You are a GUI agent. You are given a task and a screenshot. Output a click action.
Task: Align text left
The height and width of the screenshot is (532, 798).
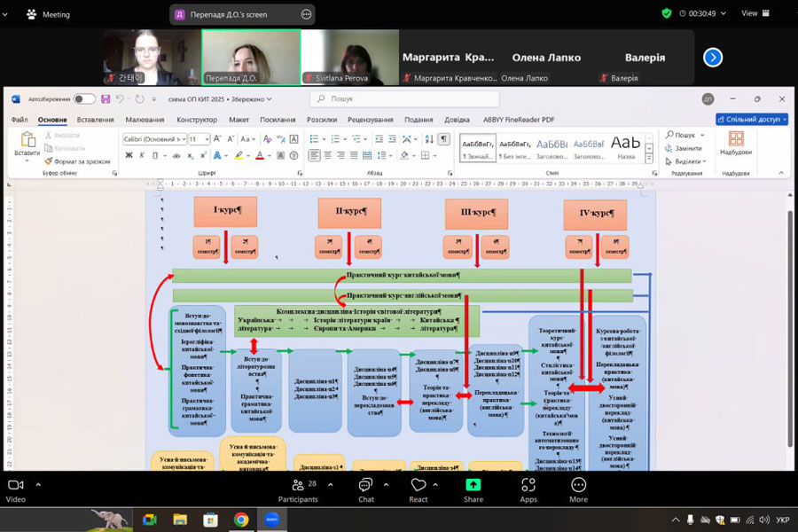pyautogui.click(x=315, y=155)
